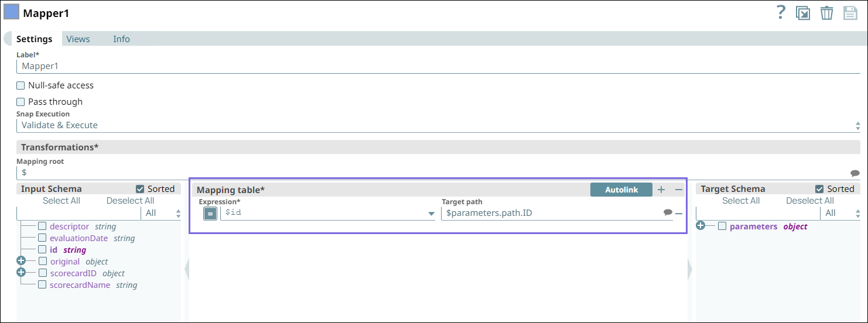The height and width of the screenshot is (323, 868).
Task: Open the Target path comment bubble icon
Action: 668,213
